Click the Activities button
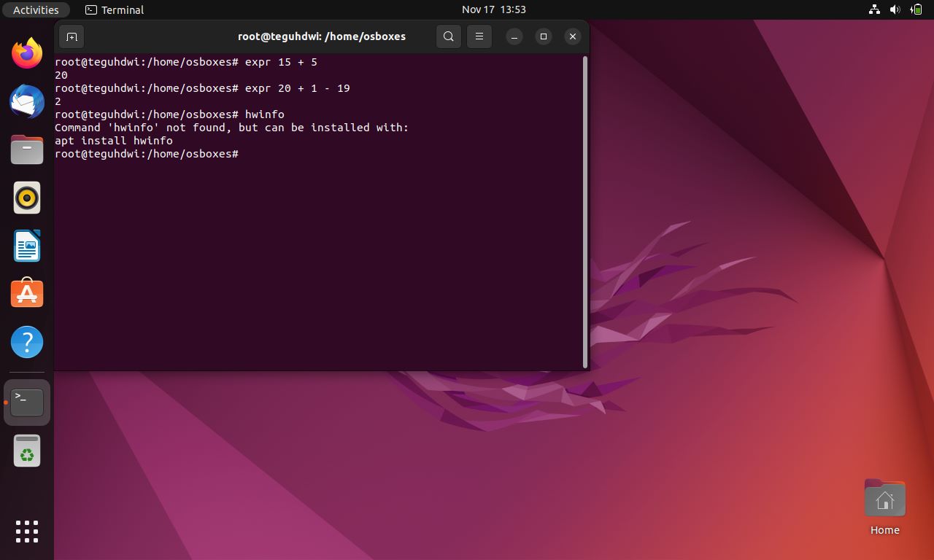 point(36,9)
